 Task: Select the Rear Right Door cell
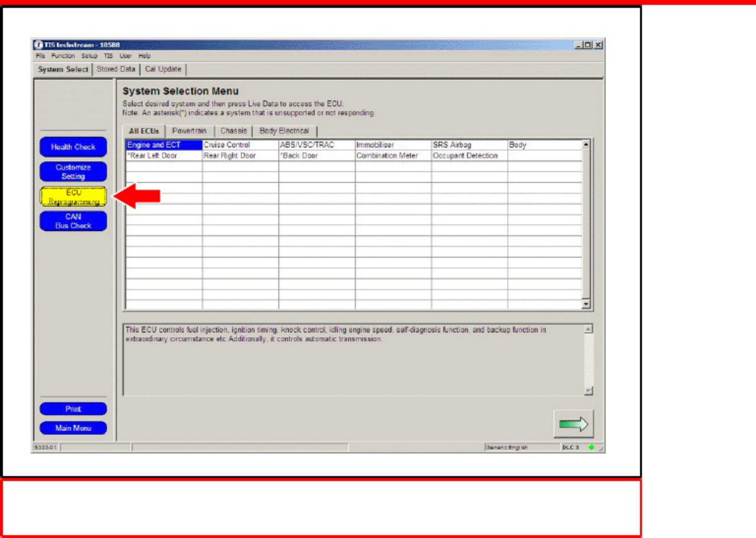240,156
